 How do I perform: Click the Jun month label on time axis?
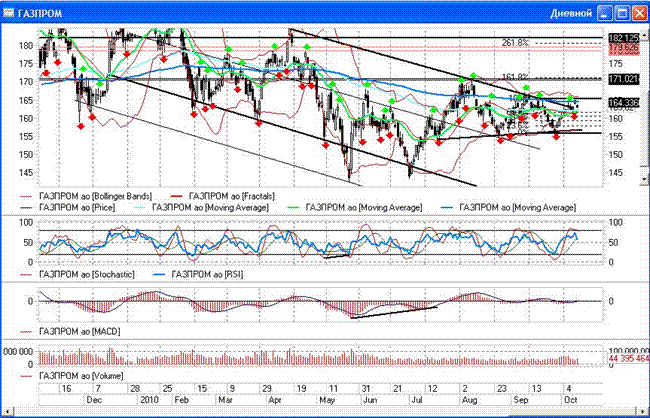[x=370, y=400]
